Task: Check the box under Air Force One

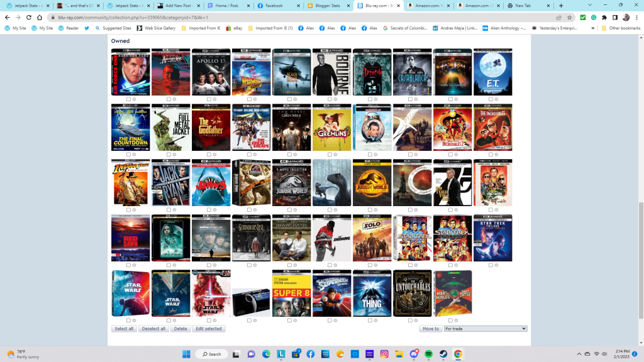Action: click(128, 99)
